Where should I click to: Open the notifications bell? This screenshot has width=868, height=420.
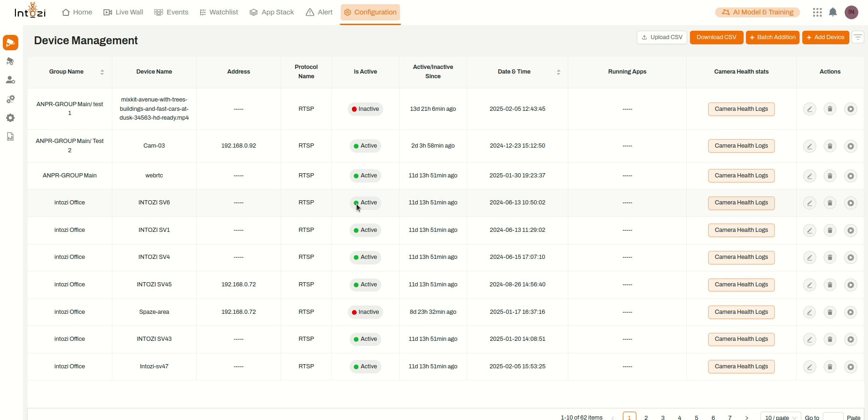(x=833, y=12)
